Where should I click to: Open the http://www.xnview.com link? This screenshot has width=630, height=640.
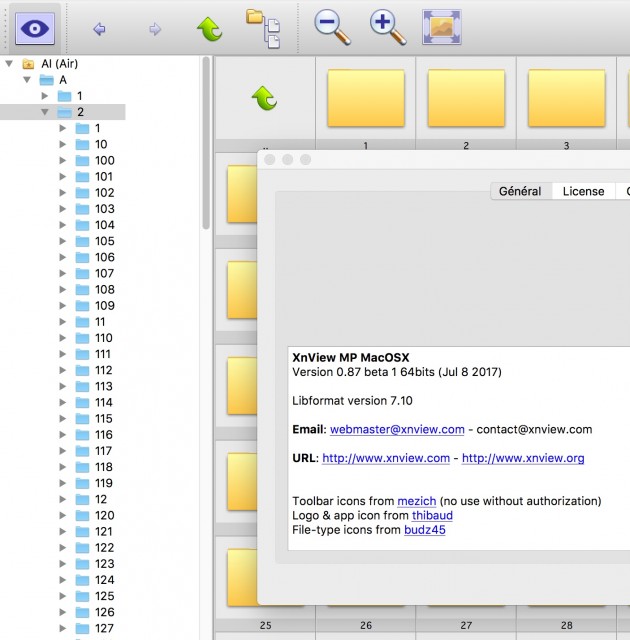pyautogui.click(x=386, y=458)
